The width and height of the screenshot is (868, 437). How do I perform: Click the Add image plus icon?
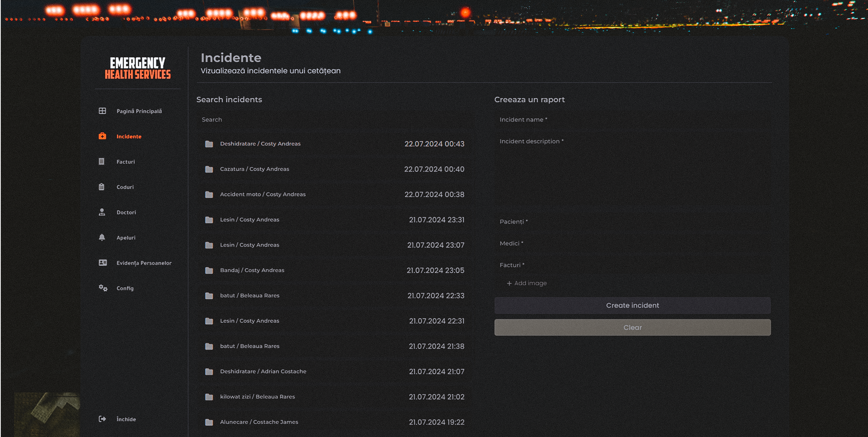tap(509, 283)
